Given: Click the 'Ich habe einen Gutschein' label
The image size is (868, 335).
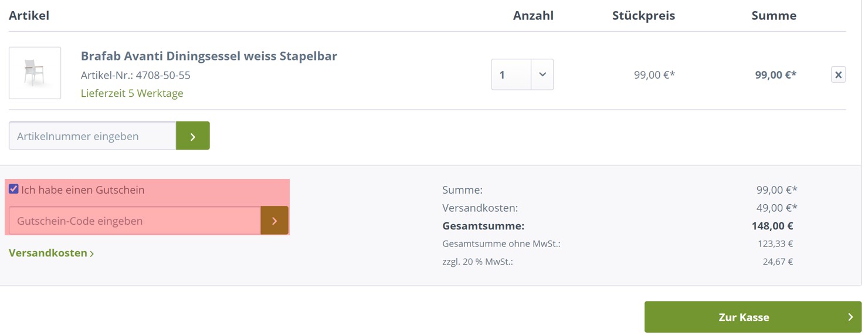Looking at the screenshot, I should click(83, 190).
